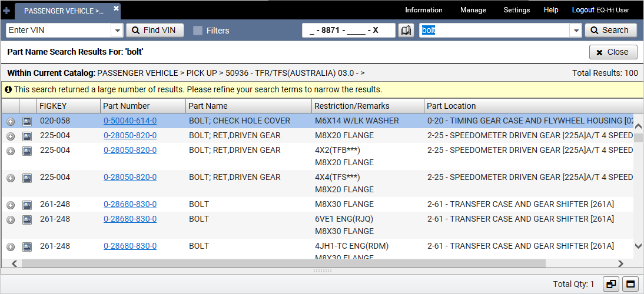The image size is (644, 294).
Task: Add BOLT; CHECK HOLE COVER with plus icon
Action: pos(11,122)
